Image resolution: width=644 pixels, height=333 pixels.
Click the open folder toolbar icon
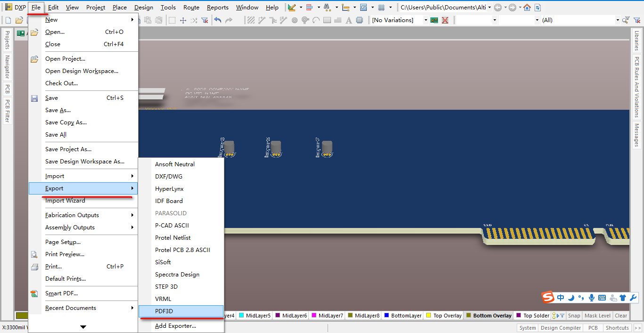pyautogui.click(x=19, y=20)
